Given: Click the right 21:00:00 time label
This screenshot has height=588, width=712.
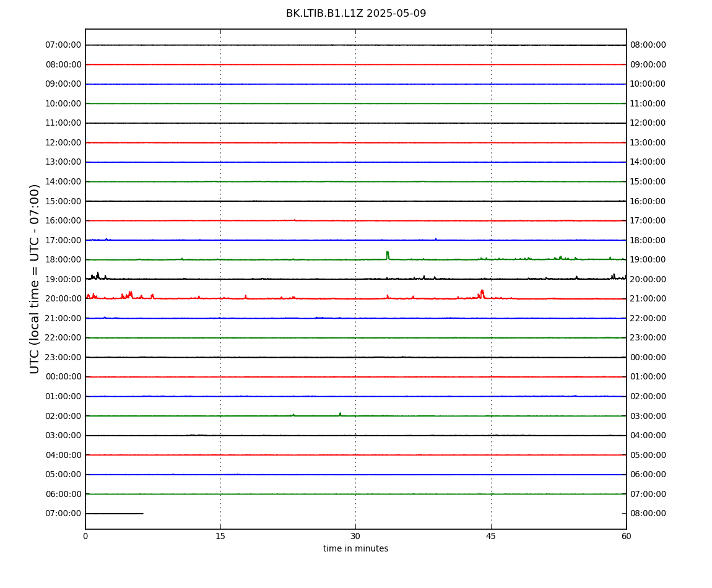Looking at the screenshot, I should coord(648,299).
